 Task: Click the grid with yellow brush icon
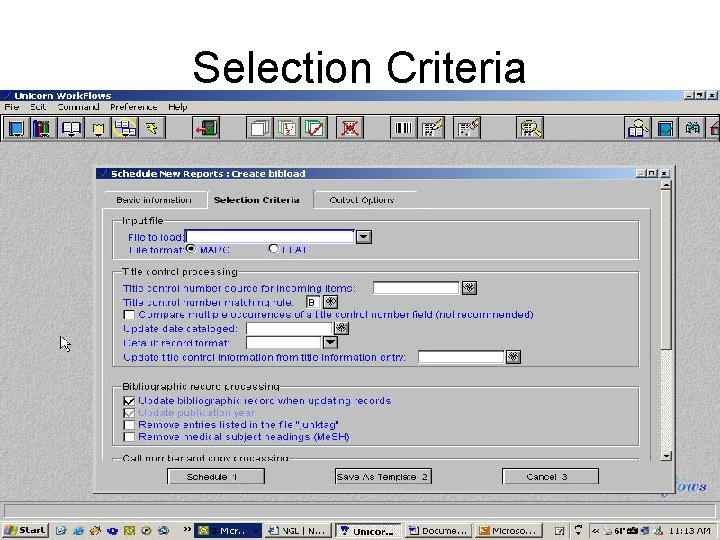[431, 128]
